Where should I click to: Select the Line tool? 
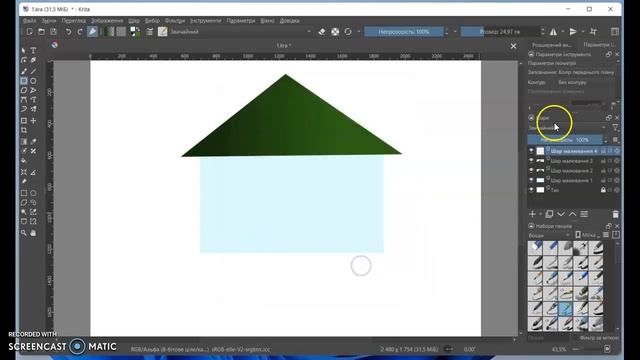(33, 71)
